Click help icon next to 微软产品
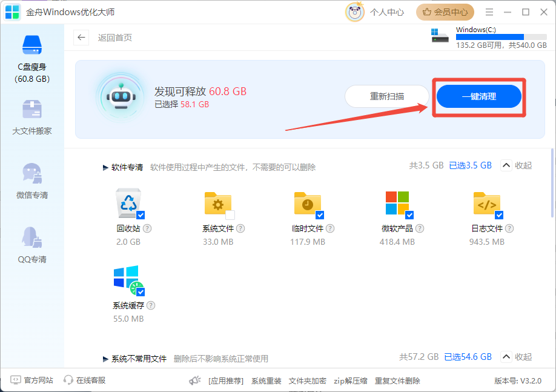The width and height of the screenshot is (556, 392). pos(420,228)
